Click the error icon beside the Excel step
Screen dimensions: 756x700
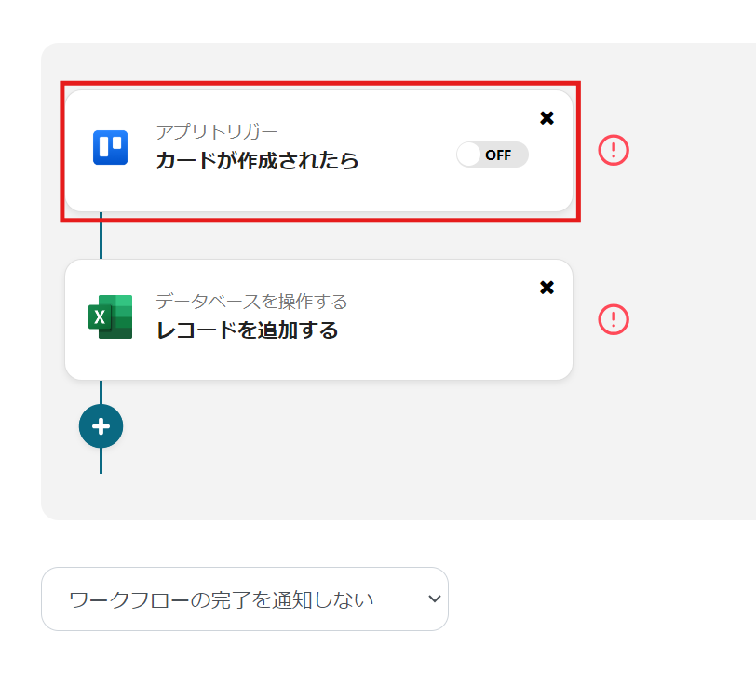pyautogui.click(x=614, y=319)
